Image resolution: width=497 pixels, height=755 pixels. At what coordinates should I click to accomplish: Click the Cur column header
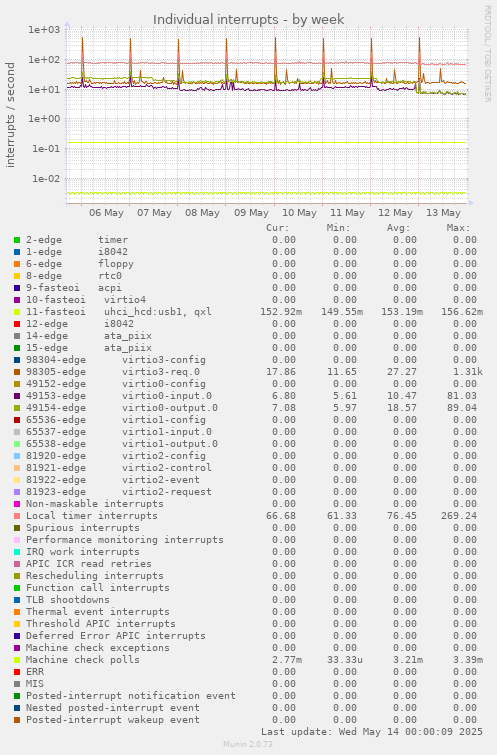[278, 228]
